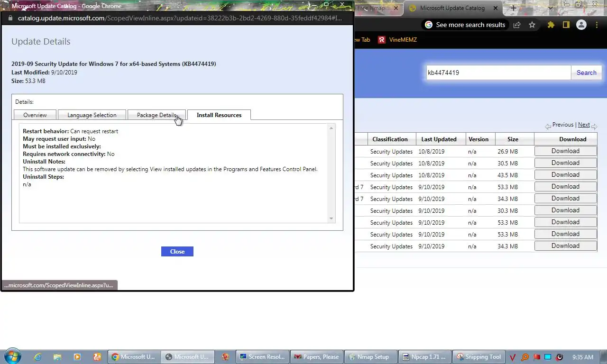
Task: Open Papers, Please from the taskbar
Action: [x=316, y=357]
